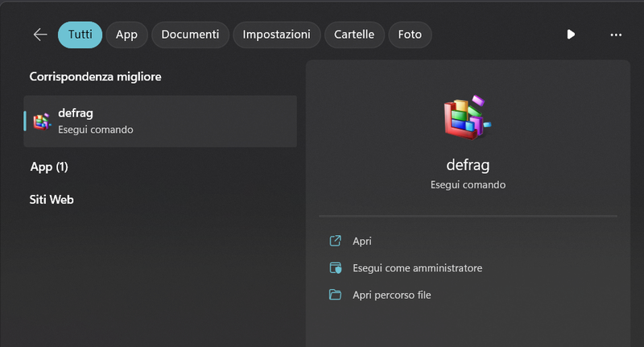Click the Apri open icon
The height and width of the screenshot is (347, 644).
coord(336,241)
